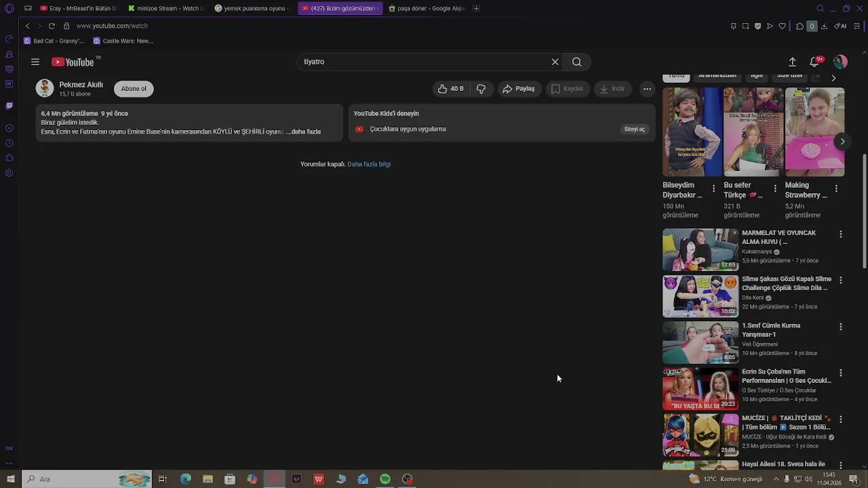Dislike the video with thumbs down
This screenshot has width=868, height=488.
point(481,89)
